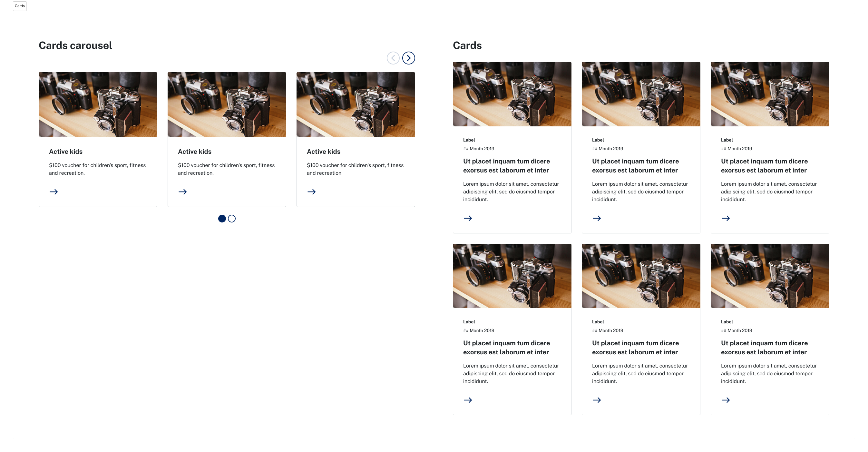Click 'Lorem ipsum dolor' text on bottom-middle grid card
868x452 pixels.
(x=640, y=373)
